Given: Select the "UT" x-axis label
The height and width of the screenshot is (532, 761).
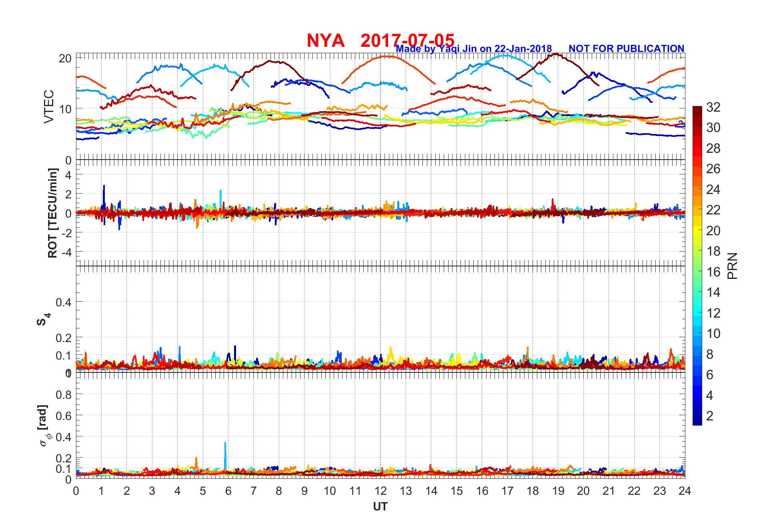Looking at the screenshot, I should (x=380, y=507).
